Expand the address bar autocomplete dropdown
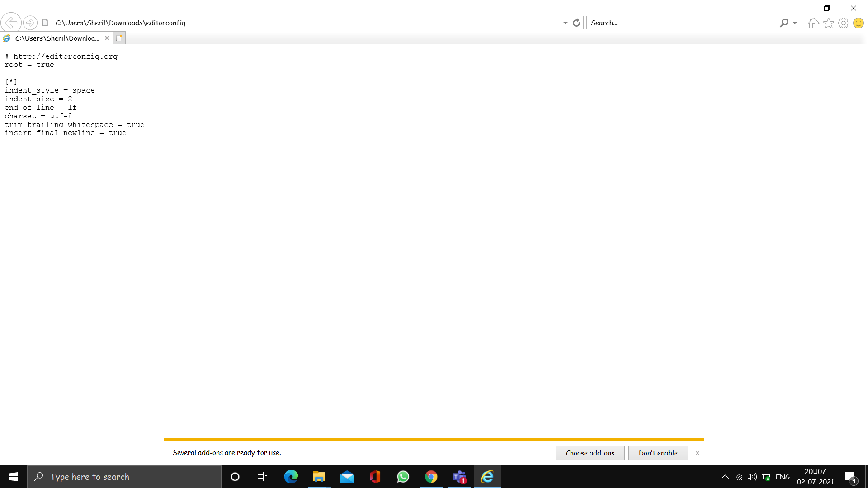The image size is (868, 488). 565,23
